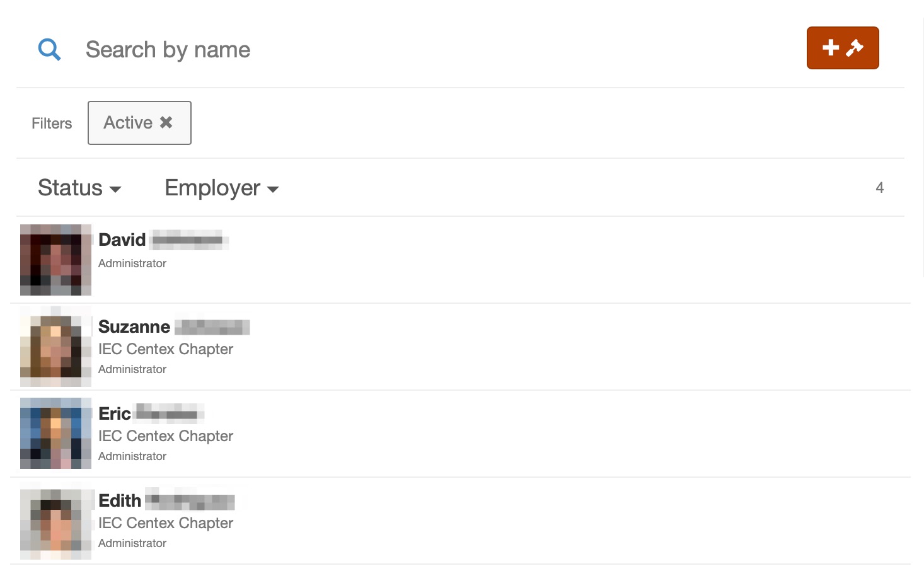Click the result count number 4
This screenshot has width=924, height=571.
880,188
